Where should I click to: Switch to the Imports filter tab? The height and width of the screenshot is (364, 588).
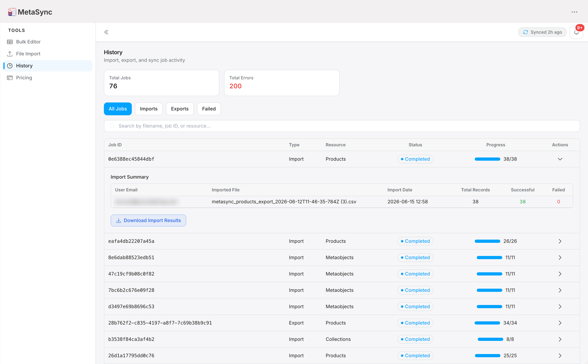[x=149, y=109]
